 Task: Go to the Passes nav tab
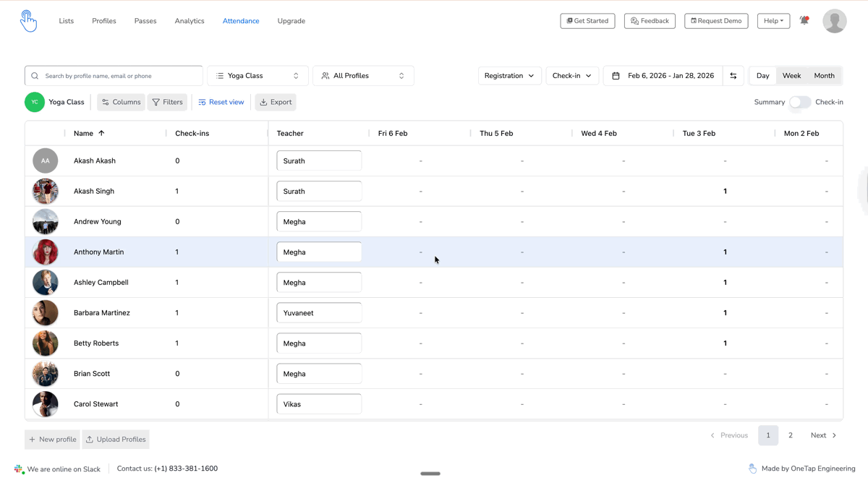click(145, 21)
